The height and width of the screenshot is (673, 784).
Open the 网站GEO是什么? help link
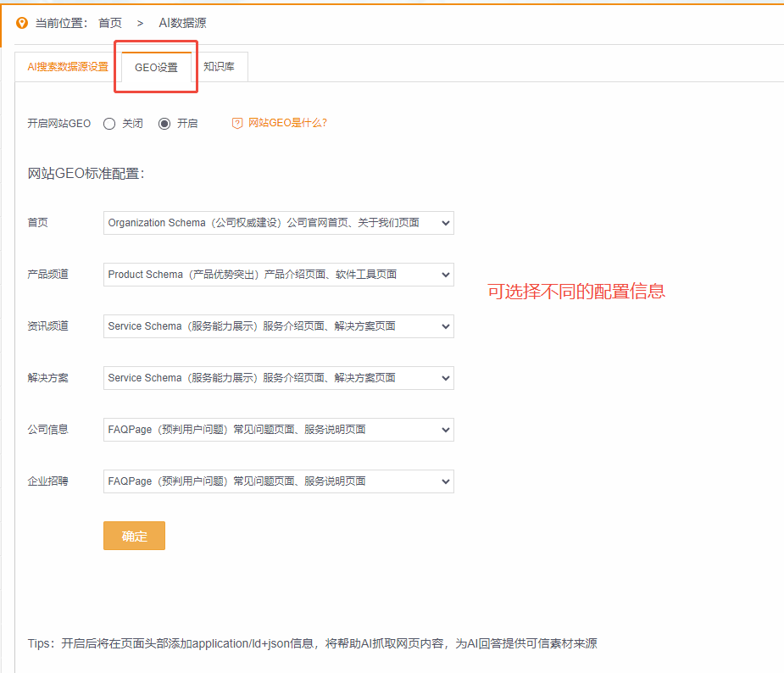(x=281, y=123)
